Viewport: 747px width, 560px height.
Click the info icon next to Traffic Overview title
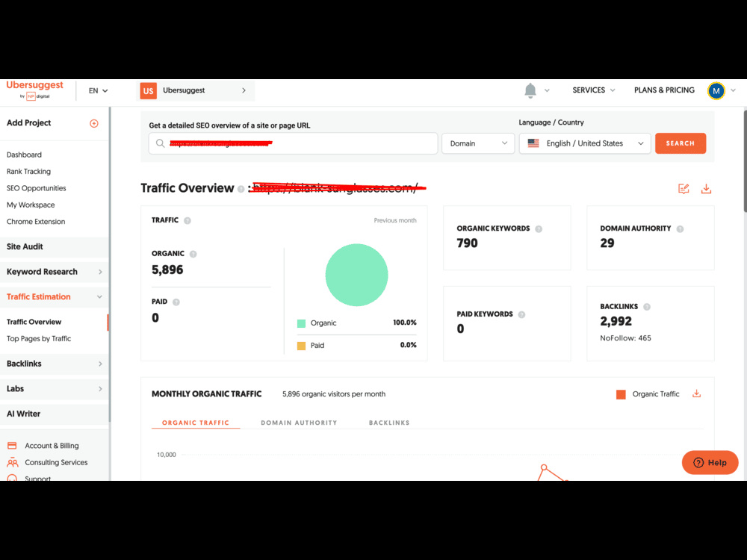click(241, 189)
